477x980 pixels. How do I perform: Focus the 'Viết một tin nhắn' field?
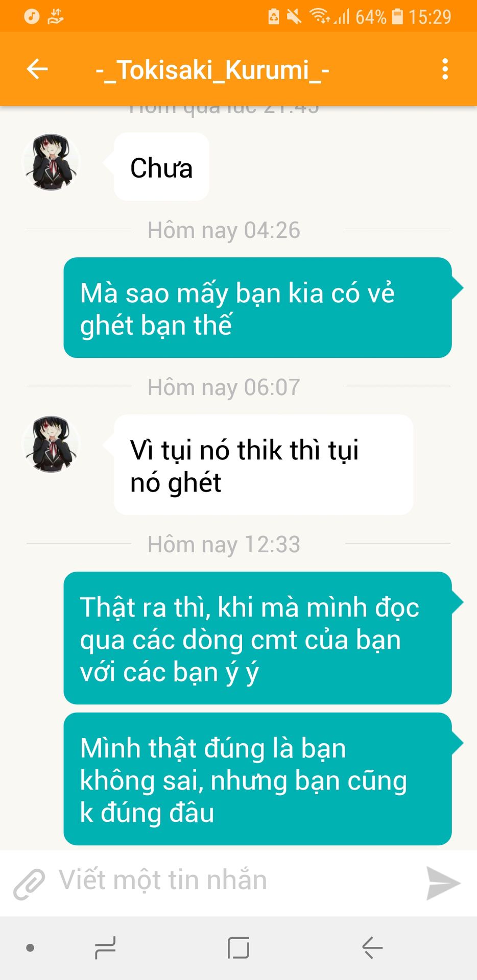pyautogui.click(x=235, y=880)
